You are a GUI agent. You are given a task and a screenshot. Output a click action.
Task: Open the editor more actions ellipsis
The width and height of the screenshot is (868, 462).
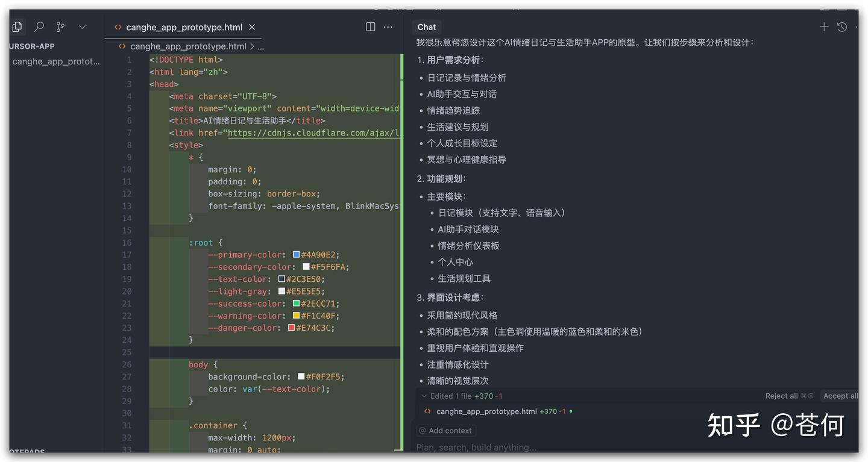coord(388,27)
